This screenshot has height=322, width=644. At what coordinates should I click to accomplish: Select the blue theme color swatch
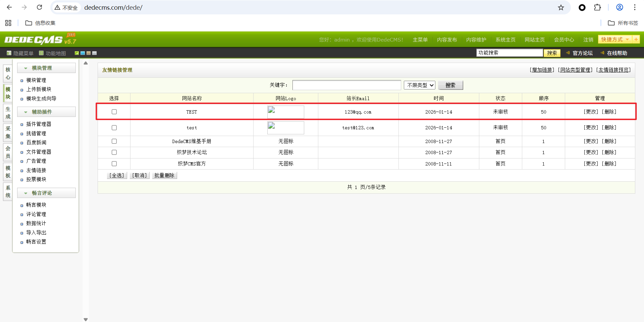(x=83, y=53)
